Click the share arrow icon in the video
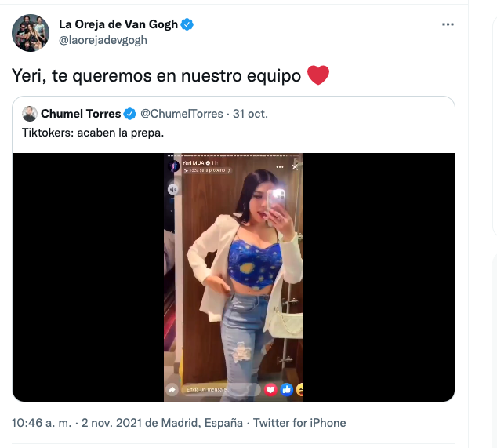497x448 pixels. [x=172, y=389]
